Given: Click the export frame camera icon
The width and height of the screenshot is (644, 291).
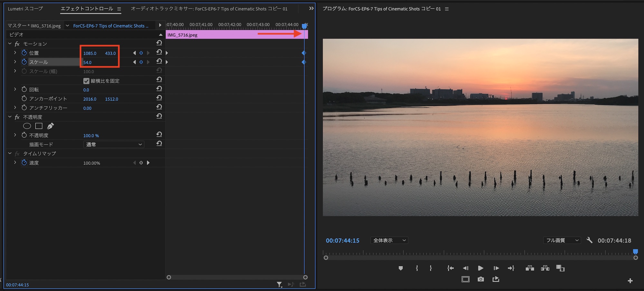Looking at the screenshot, I should [480, 279].
